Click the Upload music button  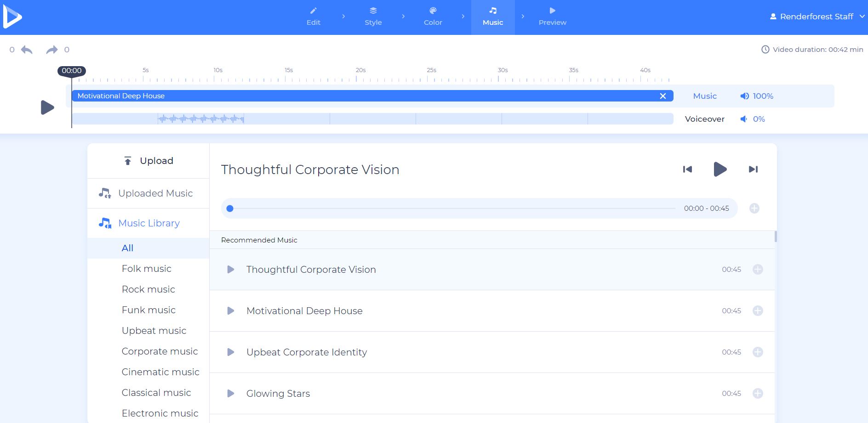[148, 161]
